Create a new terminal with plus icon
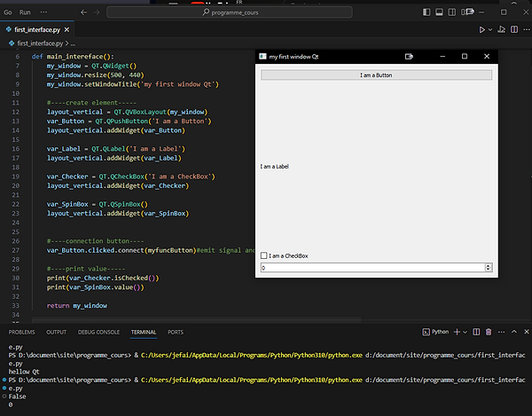The height and width of the screenshot is (416, 532). coord(457,332)
